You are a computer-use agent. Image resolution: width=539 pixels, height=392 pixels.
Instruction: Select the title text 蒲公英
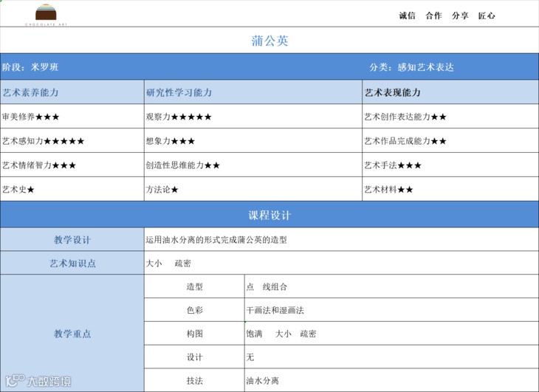[269, 41]
